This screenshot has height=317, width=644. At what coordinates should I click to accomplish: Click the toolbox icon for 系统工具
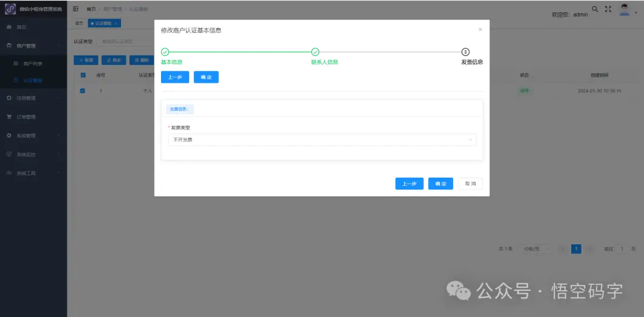pos(9,173)
